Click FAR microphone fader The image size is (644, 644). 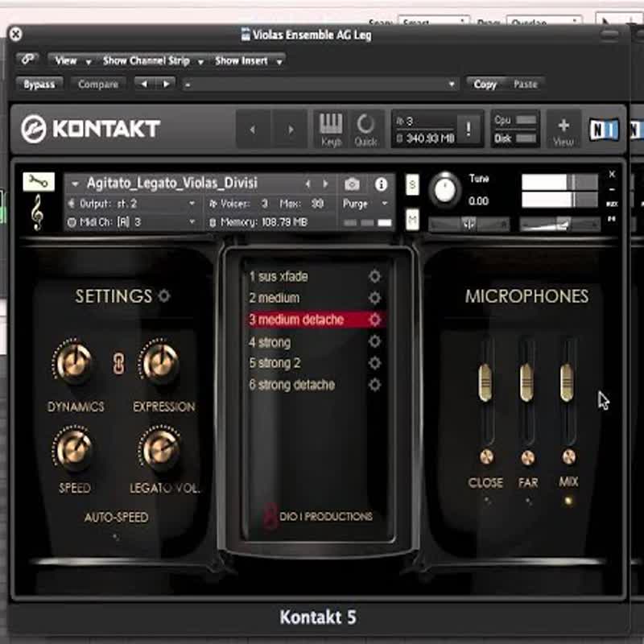point(527,382)
